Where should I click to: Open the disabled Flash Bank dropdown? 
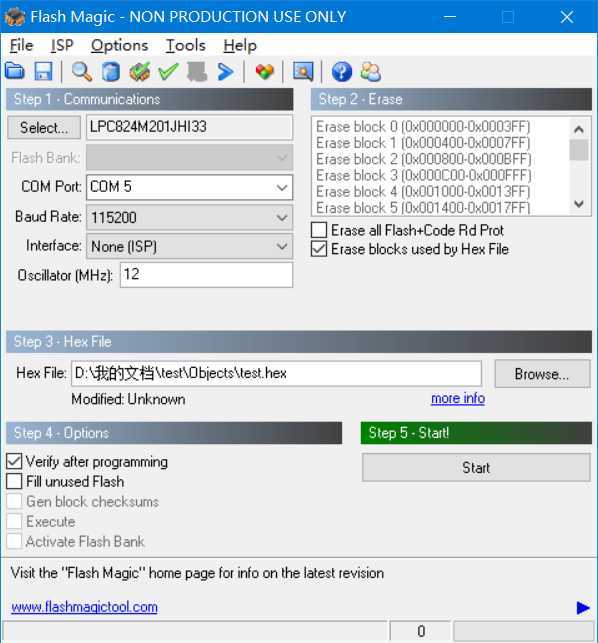(x=189, y=157)
